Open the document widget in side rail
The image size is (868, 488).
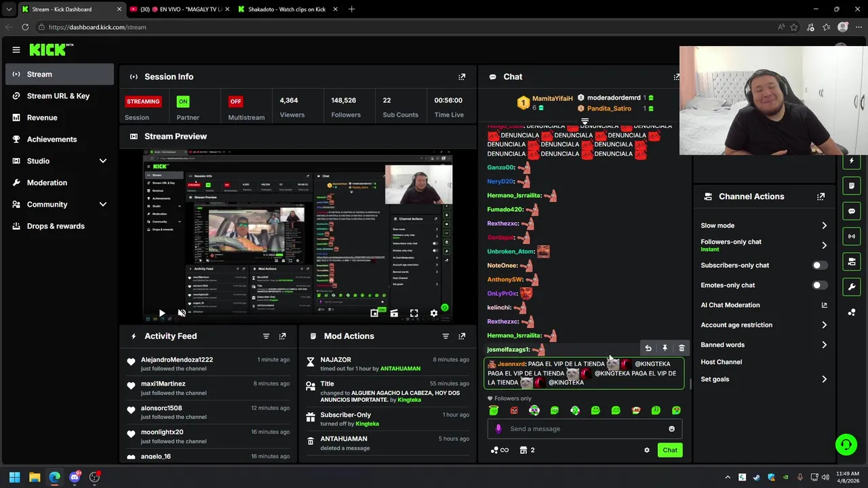tap(852, 186)
